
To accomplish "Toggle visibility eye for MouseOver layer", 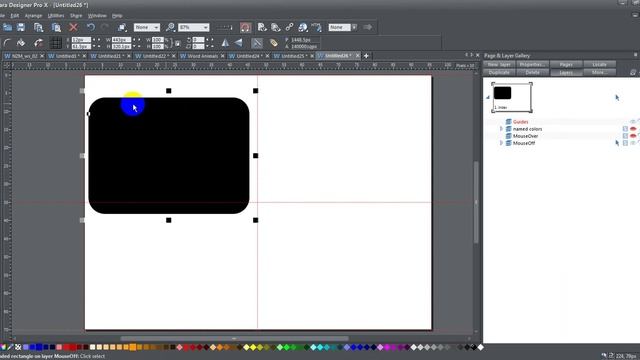I will click(x=633, y=136).
